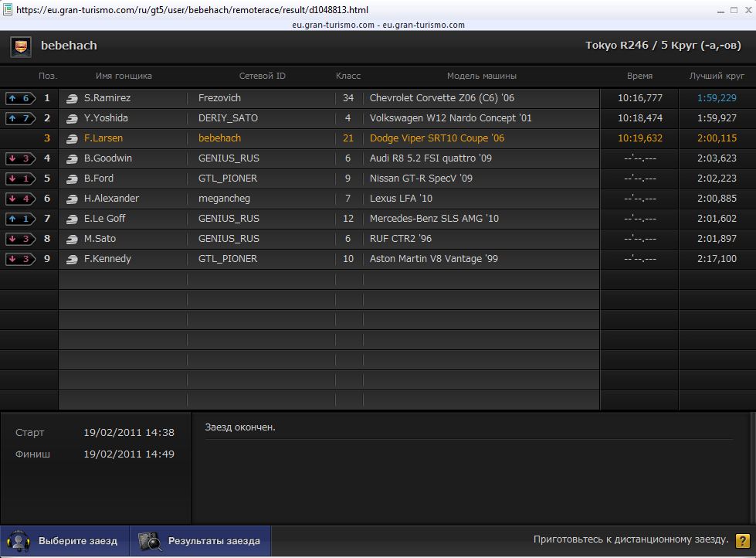Viewport: 756px width, 558px height.
Task: Click the Класс column header
Action: tap(348, 76)
